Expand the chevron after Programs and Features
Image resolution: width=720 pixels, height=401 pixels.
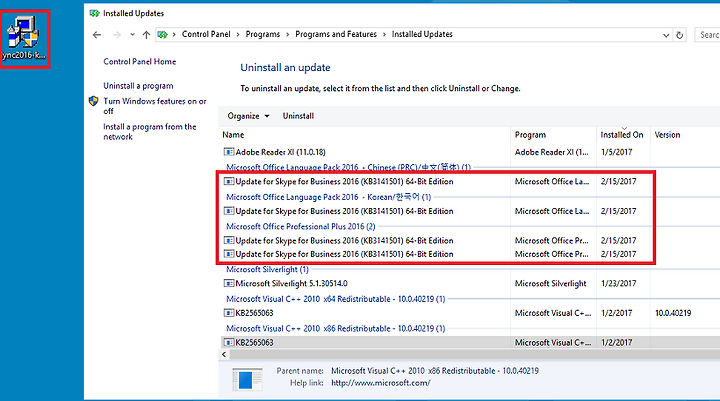tap(384, 34)
